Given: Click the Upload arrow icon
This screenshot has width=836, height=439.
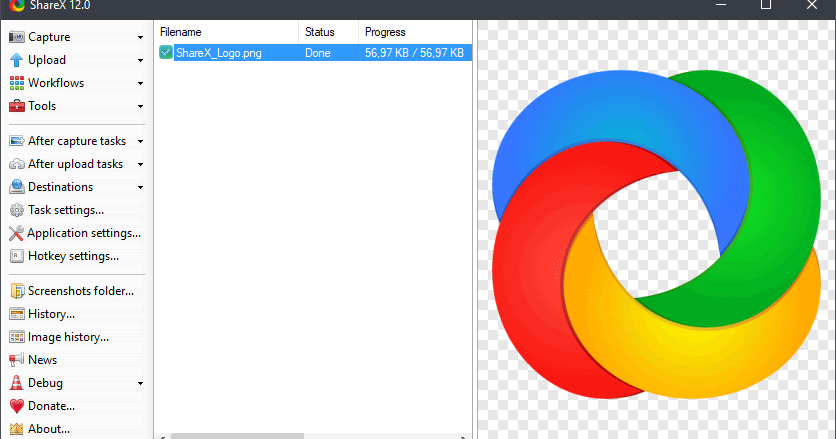Looking at the screenshot, I should click(17, 60).
